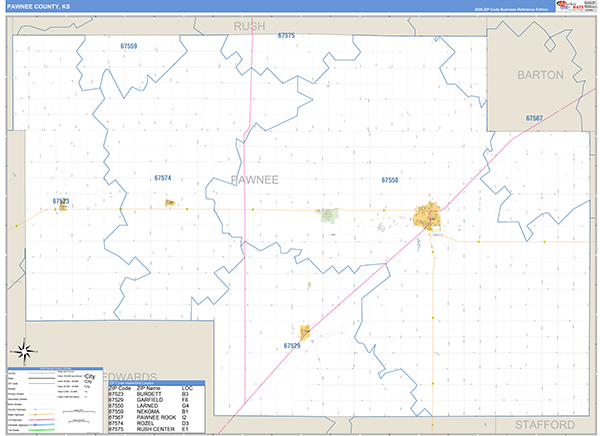Click the MarketMaps logo in the header
The width and height of the screenshot is (600, 436).
[x=569, y=6]
